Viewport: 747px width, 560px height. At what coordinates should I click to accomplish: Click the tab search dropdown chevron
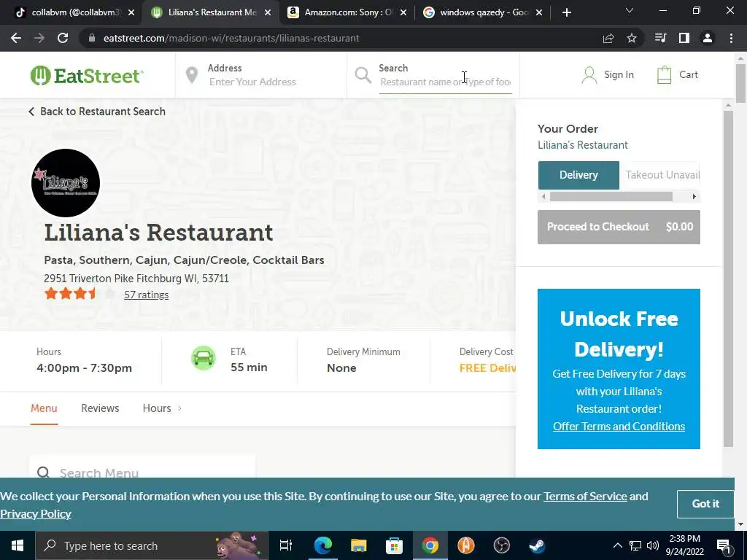630,10
